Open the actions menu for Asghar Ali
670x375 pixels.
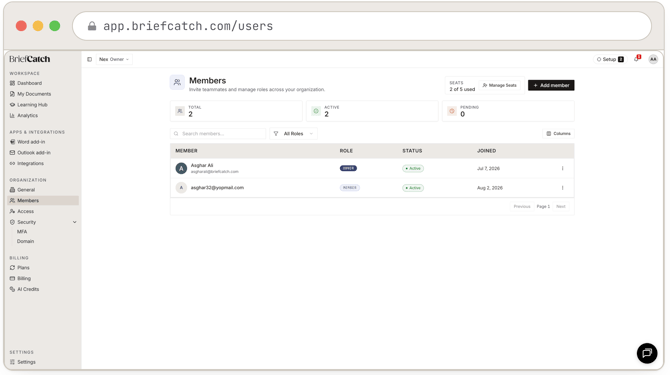pos(562,168)
